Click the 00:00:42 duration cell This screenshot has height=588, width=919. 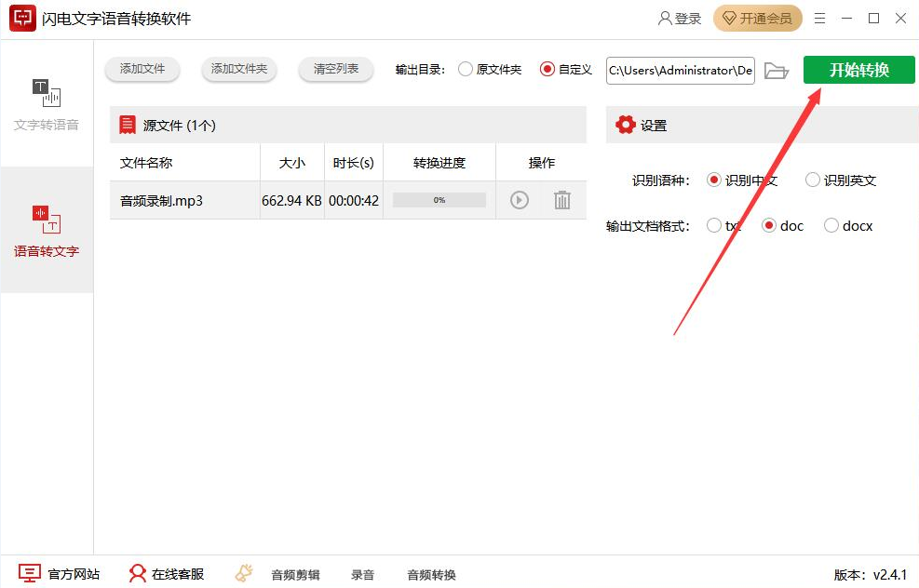coord(354,201)
